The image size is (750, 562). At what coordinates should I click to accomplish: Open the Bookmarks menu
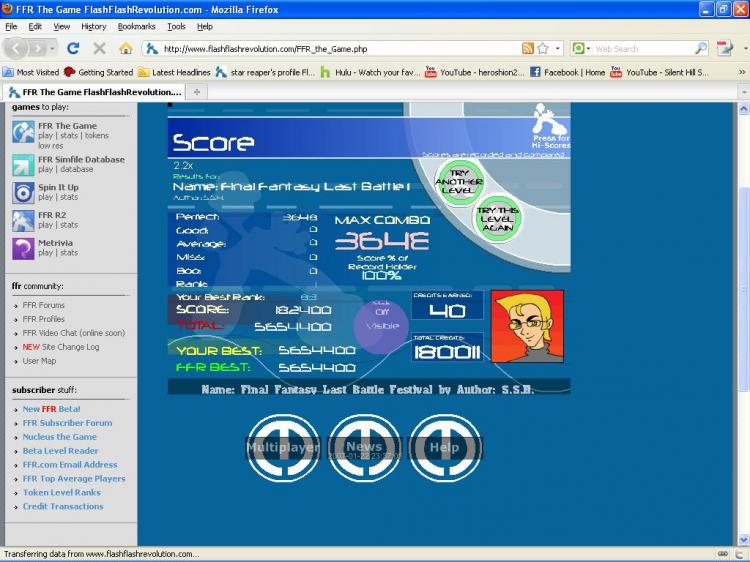coord(136,27)
